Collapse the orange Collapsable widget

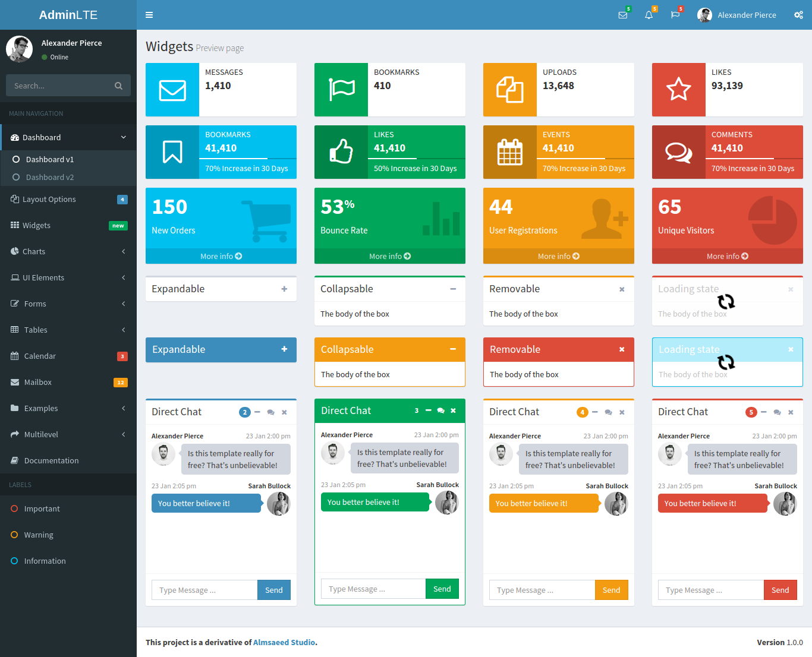453,349
